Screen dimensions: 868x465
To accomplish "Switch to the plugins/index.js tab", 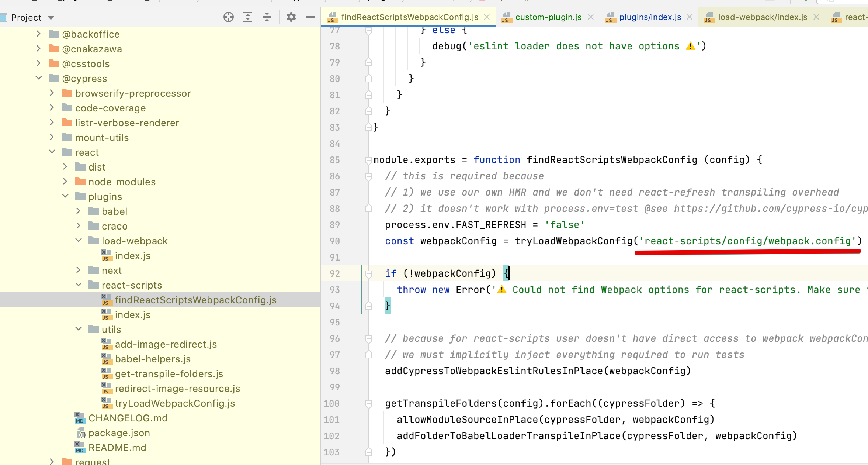I will (650, 17).
